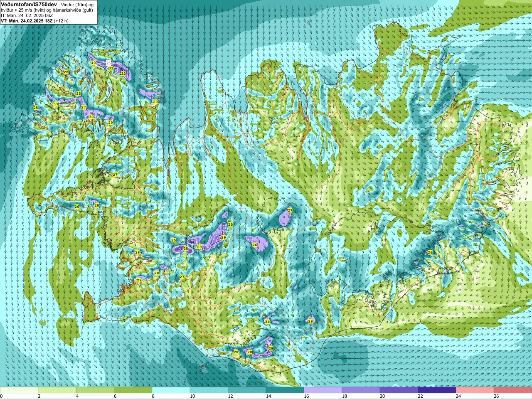The width and height of the screenshot is (532, 399).
Task: Pick the 12–14 m/s teal legend swatch
Action: tap(247, 390)
